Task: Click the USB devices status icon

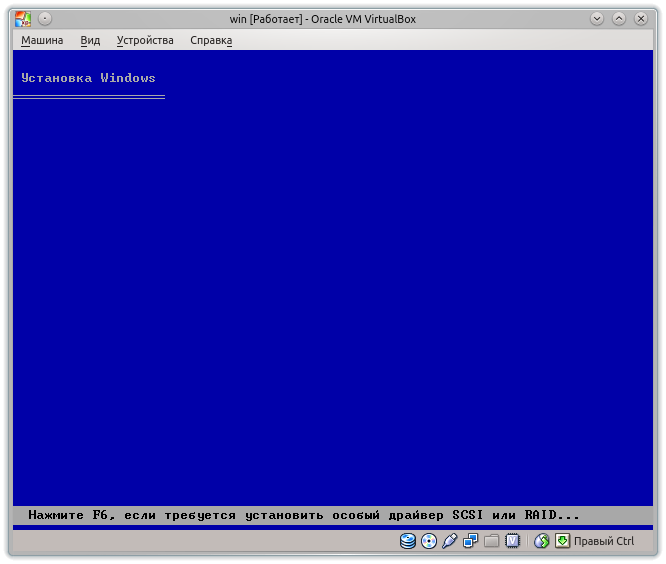Action: tap(450, 541)
